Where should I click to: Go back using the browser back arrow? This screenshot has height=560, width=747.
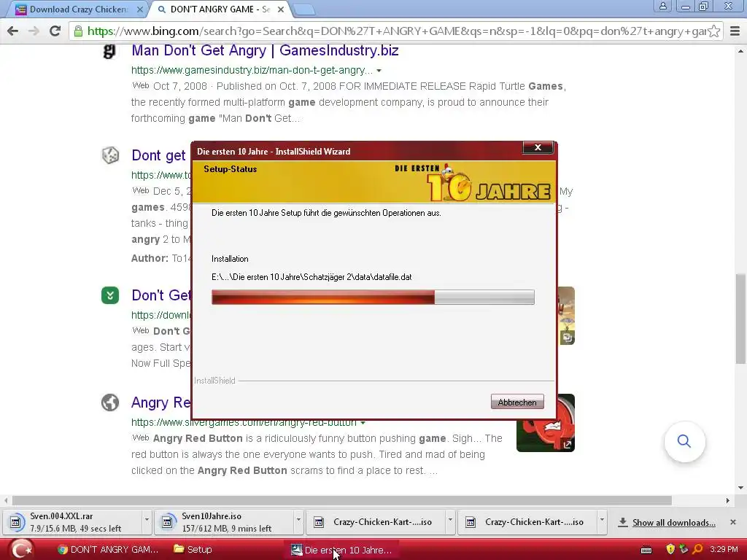(13, 31)
